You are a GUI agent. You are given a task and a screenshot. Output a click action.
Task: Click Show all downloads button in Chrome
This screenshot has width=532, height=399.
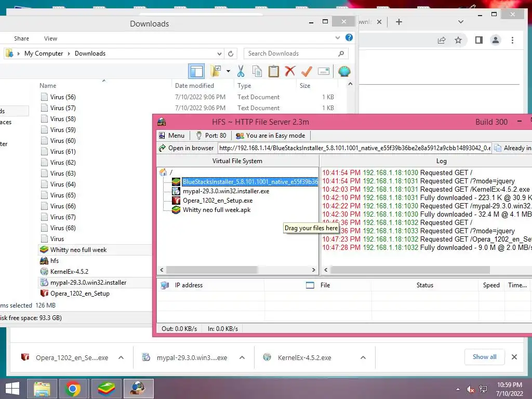click(485, 357)
